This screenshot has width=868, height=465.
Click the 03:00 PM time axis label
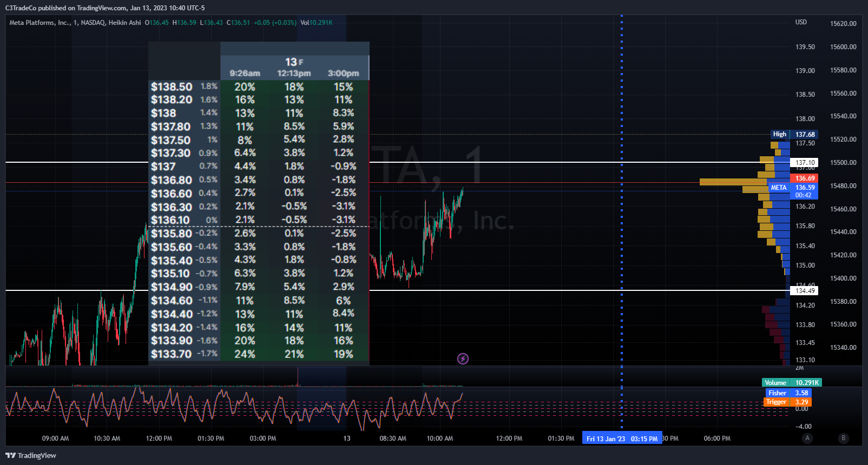pos(263,439)
